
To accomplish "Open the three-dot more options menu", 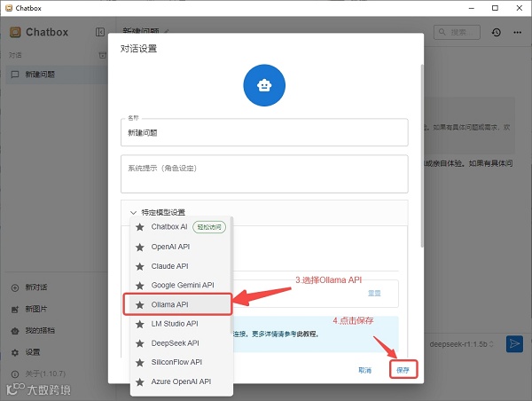I will pos(517,32).
